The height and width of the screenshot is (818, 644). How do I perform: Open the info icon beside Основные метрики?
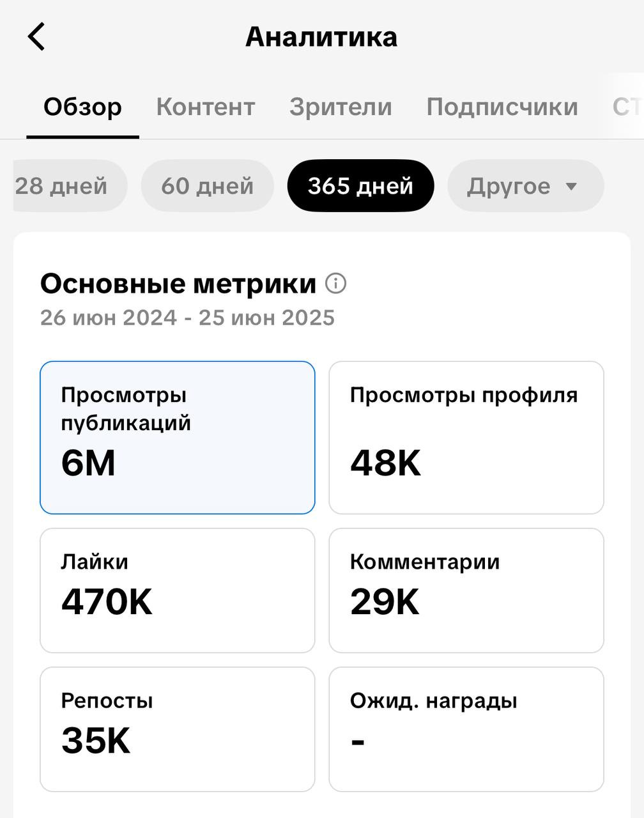coord(336,283)
